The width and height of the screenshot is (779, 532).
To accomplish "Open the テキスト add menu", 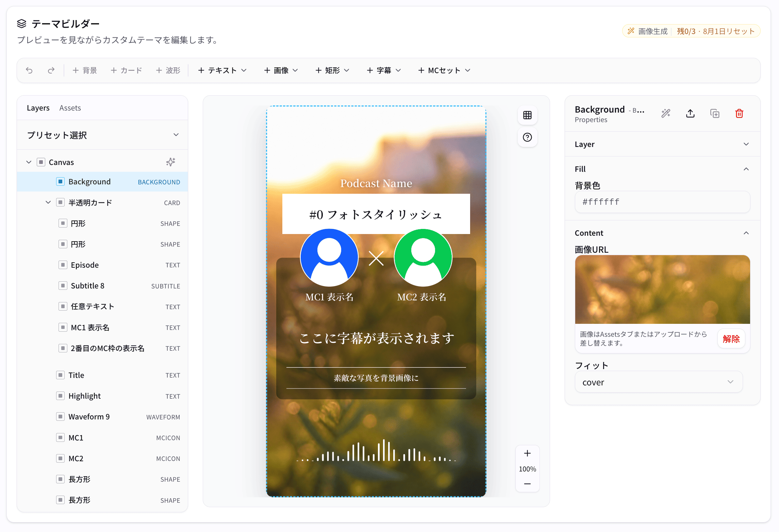I will pos(222,70).
